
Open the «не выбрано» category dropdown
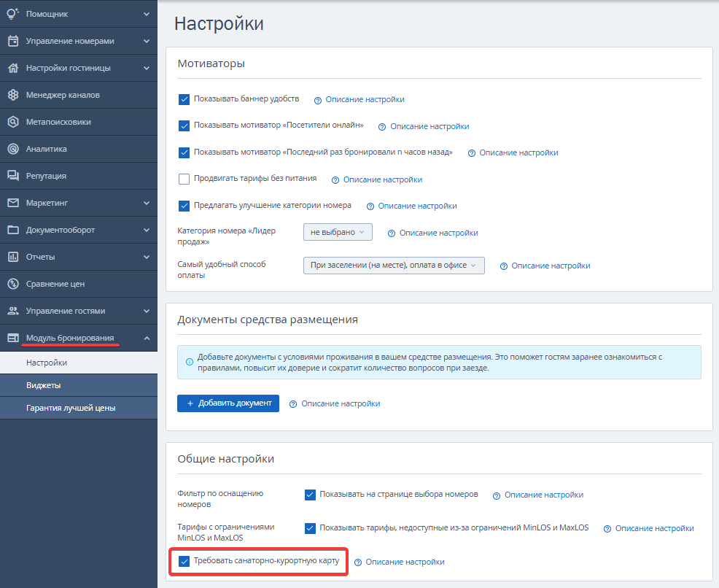[x=338, y=232]
